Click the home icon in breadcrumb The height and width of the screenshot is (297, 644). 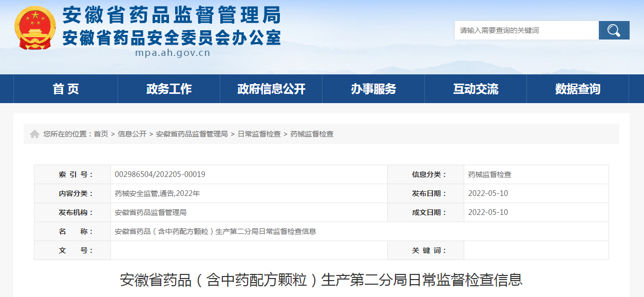click(x=34, y=134)
